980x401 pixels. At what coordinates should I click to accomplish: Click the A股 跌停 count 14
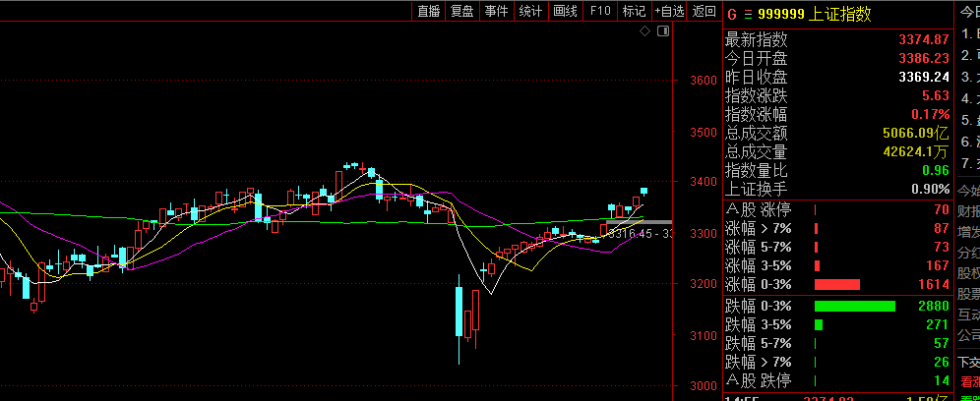coord(942,381)
